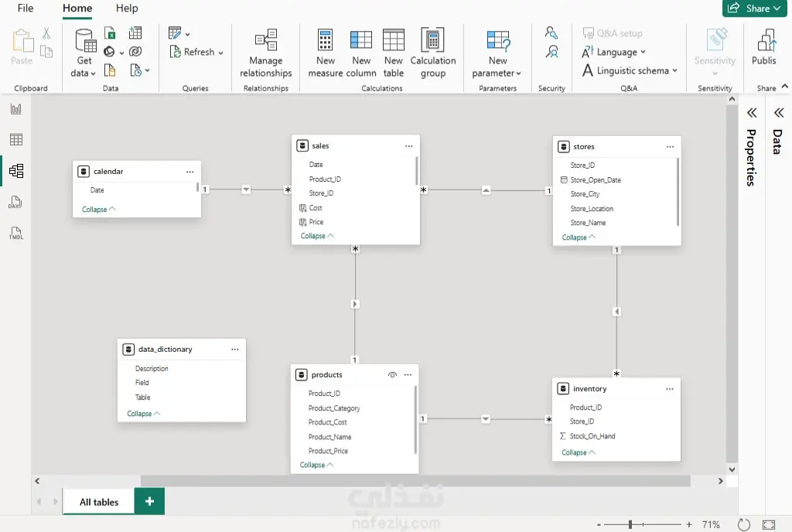Open TMDL view in sidebar
Screen dimensions: 792x532
tap(16, 234)
